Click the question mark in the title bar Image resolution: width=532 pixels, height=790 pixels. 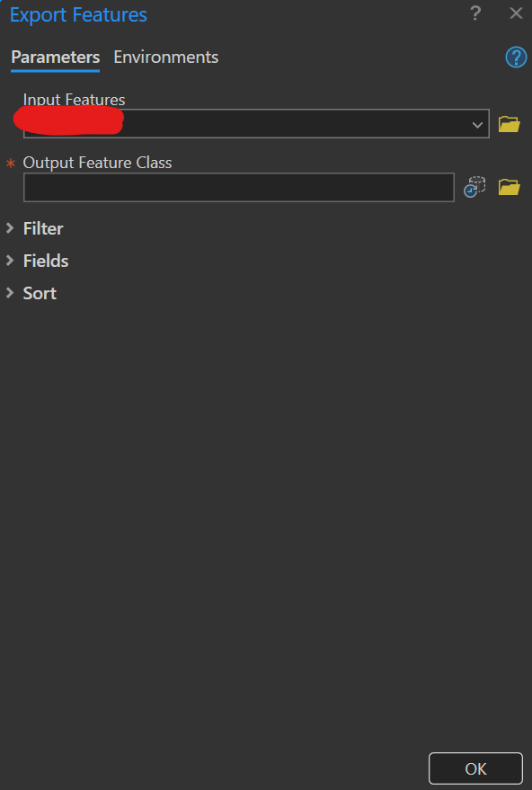pos(475,13)
